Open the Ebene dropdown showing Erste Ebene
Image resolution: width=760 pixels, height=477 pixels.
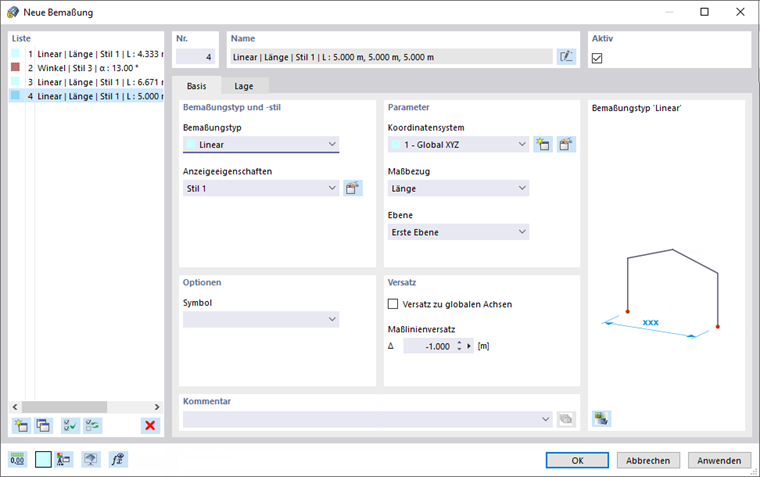[x=458, y=232]
